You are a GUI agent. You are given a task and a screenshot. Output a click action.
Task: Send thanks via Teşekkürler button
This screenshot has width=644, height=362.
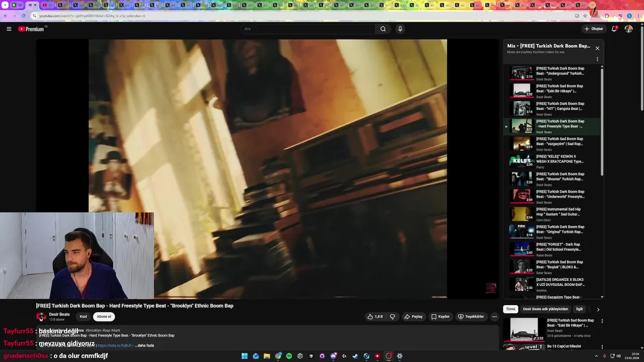pos(471,317)
